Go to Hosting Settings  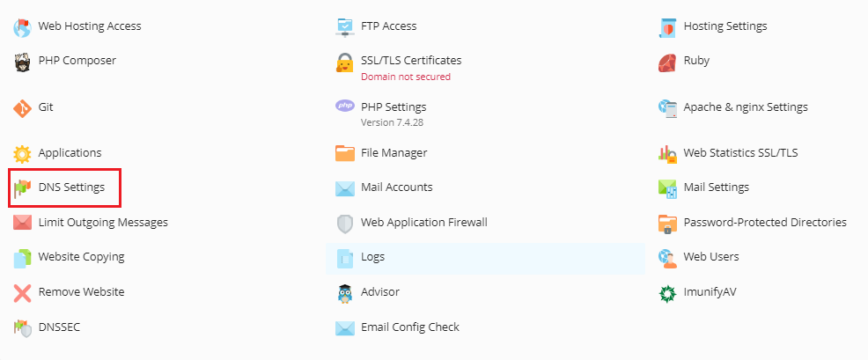(725, 26)
